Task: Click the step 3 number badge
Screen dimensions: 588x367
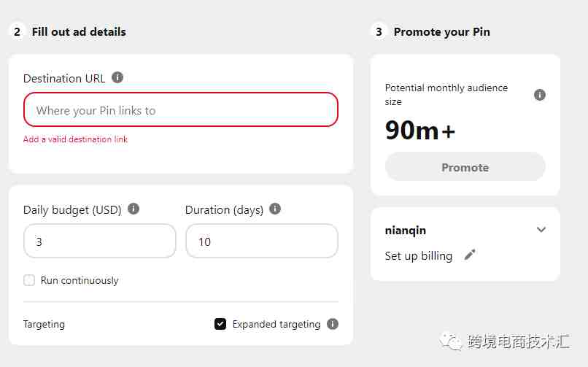Action: click(379, 32)
